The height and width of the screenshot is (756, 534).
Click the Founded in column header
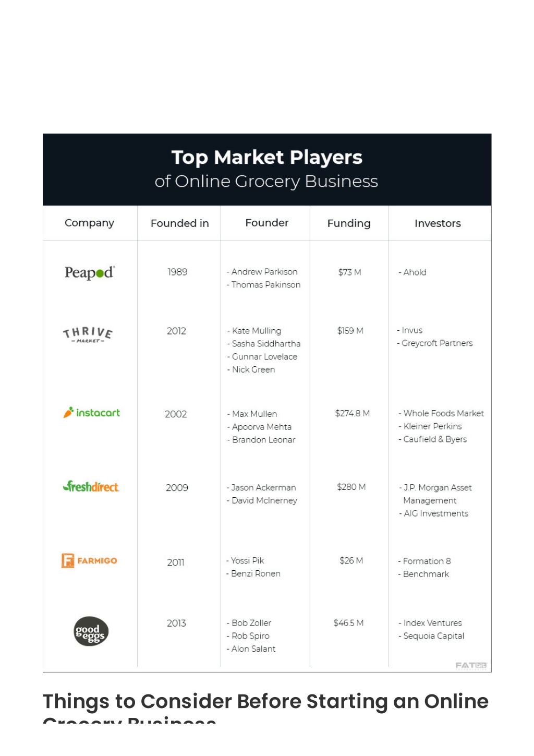click(180, 223)
